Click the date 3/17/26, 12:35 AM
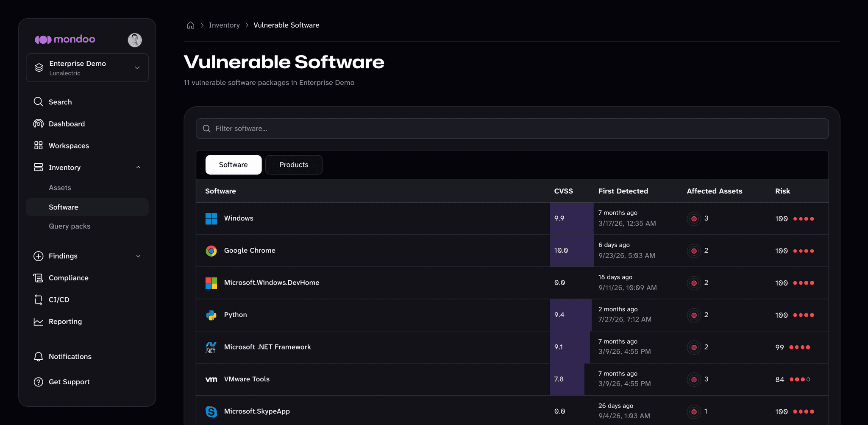 point(627,223)
